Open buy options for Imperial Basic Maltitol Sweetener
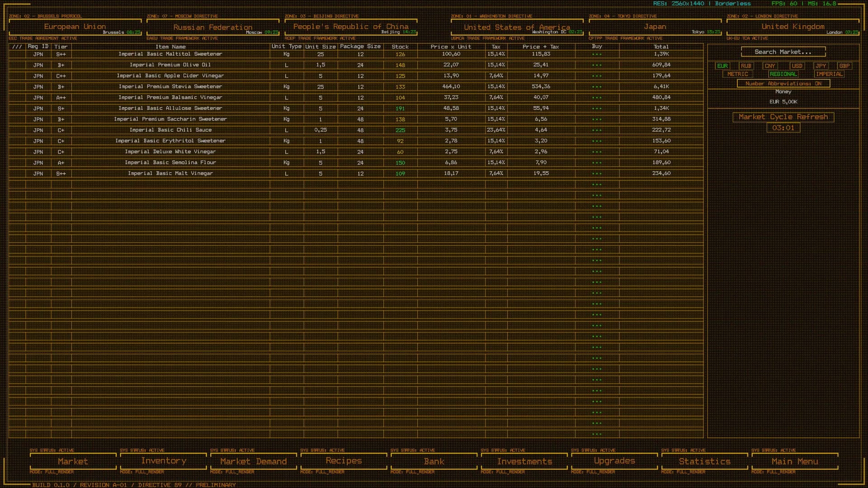The image size is (868, 488). [597, 54]
